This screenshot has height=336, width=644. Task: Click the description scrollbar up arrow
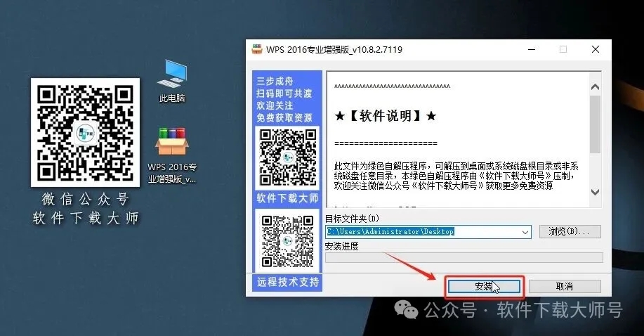pos(595,87)
